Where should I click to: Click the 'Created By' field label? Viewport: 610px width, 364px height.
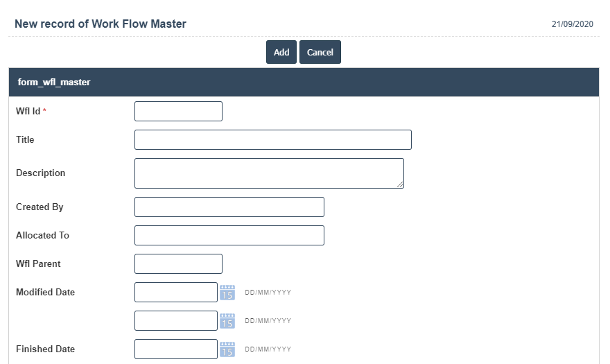pos(40,207)
